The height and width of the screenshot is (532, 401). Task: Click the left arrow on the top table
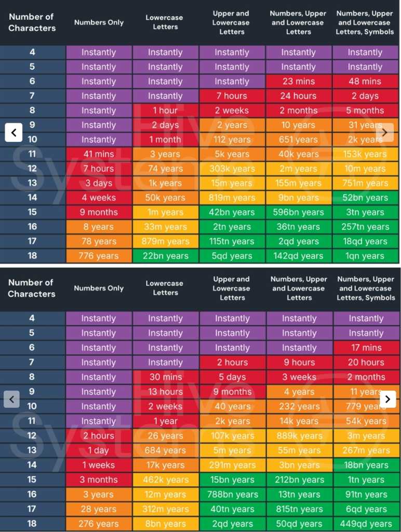coord(14,132)
